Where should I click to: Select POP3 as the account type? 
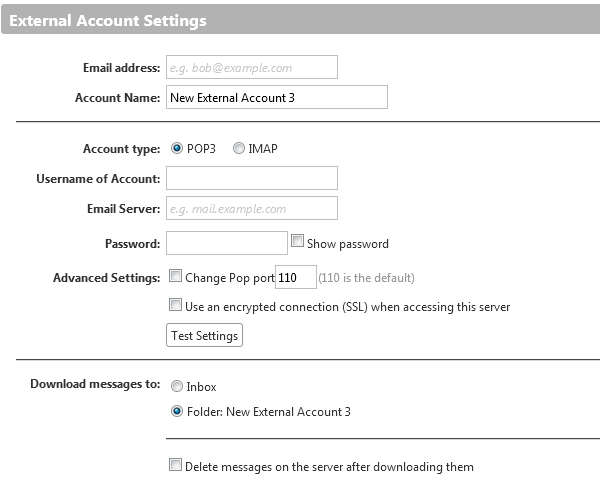pyautogui.click(x=177, y=149)
